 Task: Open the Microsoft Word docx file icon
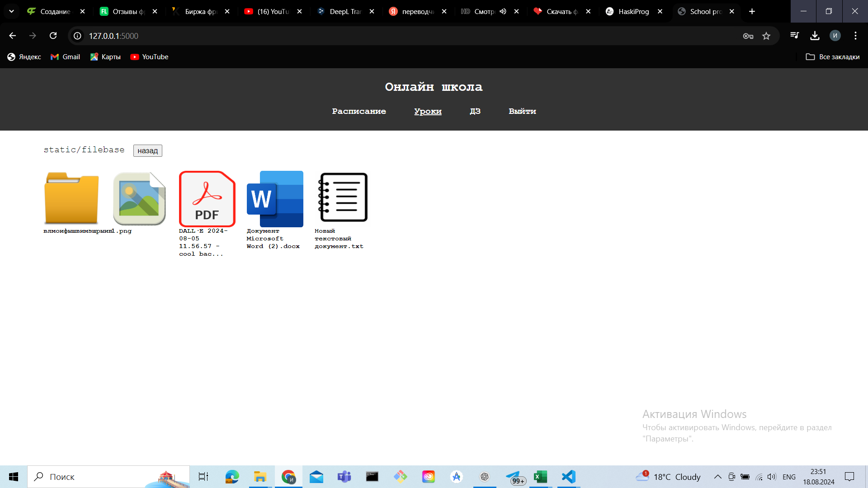275,198
